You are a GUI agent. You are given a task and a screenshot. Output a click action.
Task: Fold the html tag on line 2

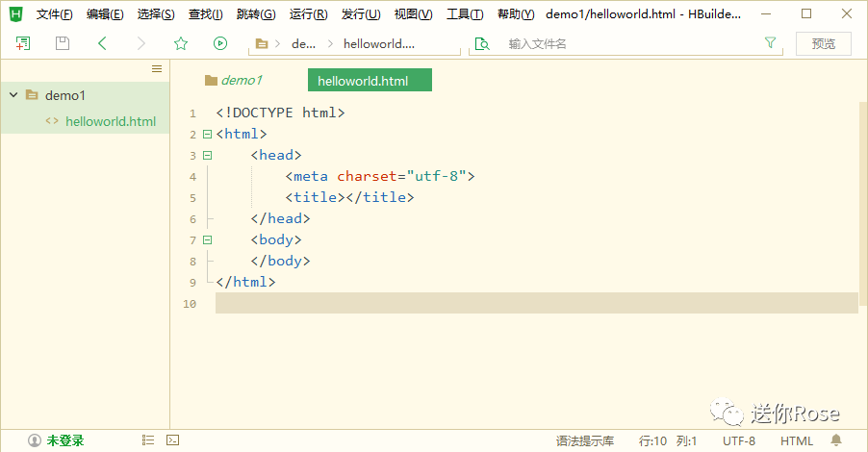pos(207,134)
